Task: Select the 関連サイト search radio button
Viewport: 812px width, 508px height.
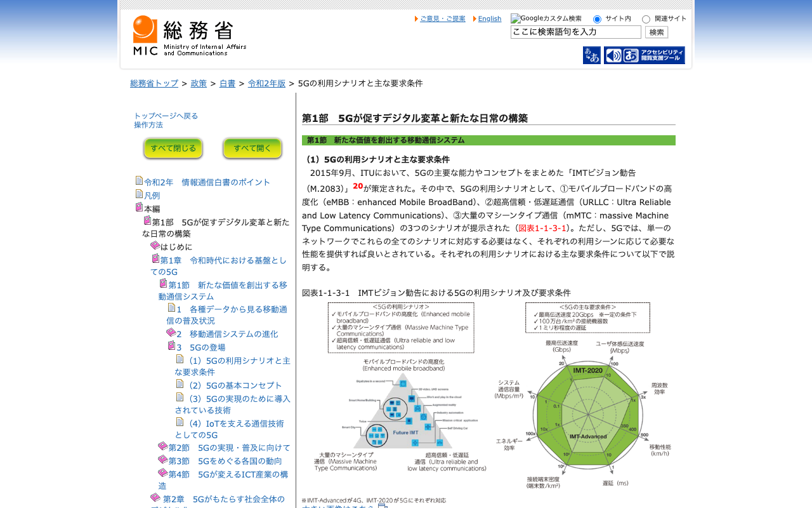Action: pyautogui.click(x=646, y=19)
